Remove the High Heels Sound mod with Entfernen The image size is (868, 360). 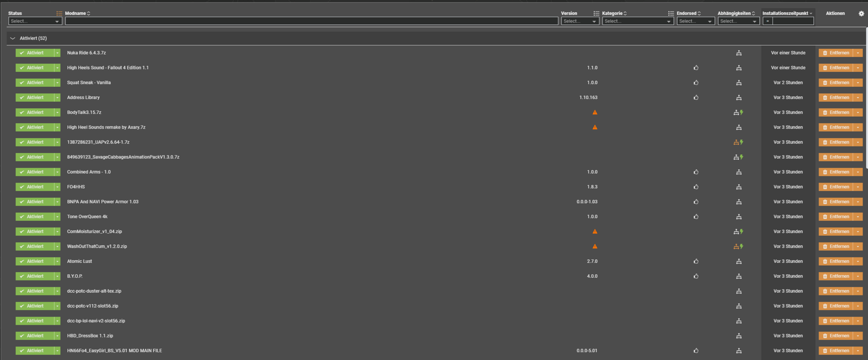click(836, 68)
